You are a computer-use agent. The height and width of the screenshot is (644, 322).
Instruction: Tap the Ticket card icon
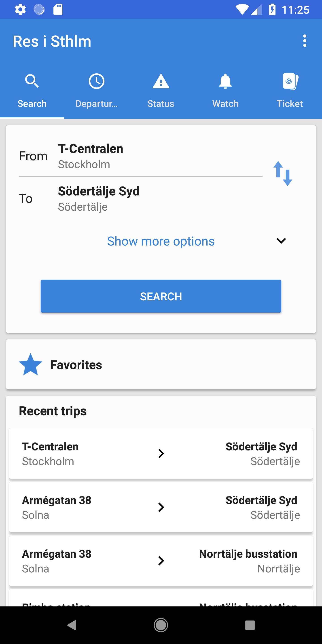click(290, 81)
